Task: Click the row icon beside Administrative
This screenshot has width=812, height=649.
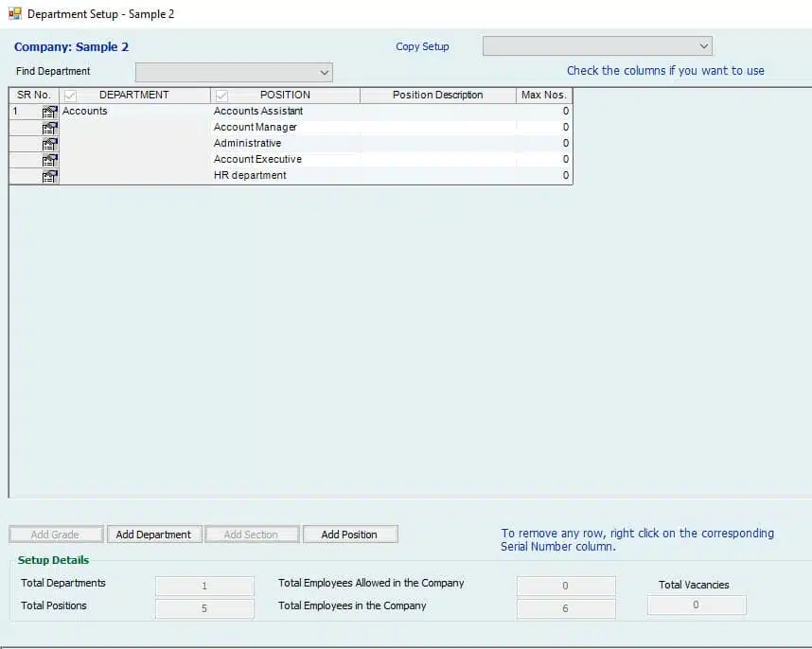Action: pos(50,144)
